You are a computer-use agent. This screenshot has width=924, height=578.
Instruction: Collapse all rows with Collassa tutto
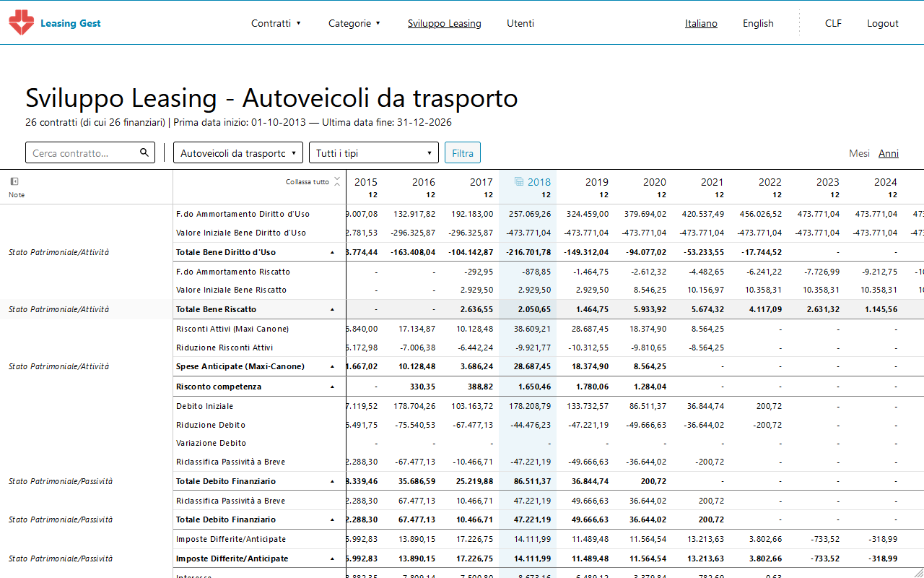313,182
